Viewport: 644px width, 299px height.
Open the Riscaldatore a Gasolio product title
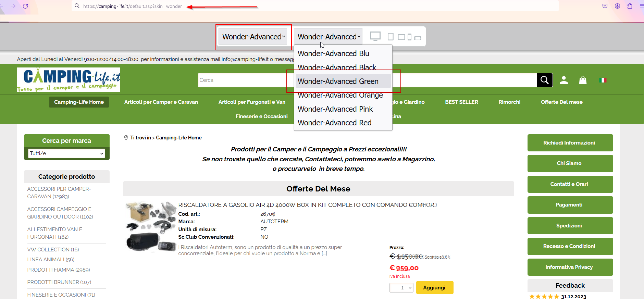308,205
